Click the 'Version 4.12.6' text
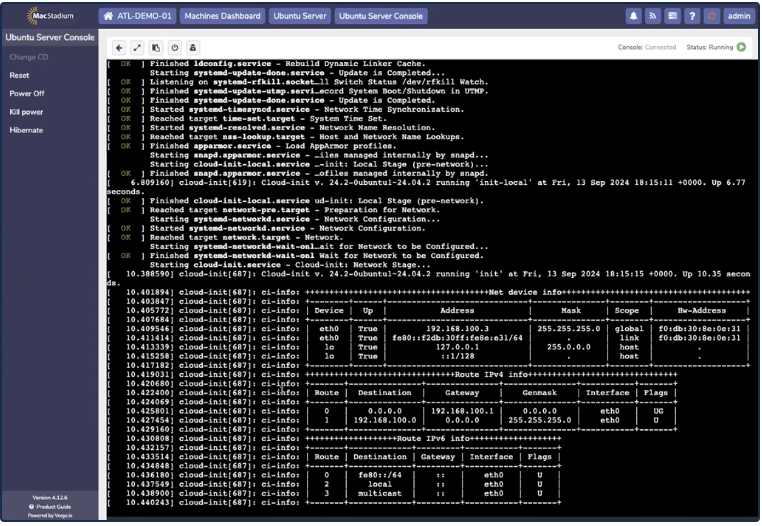The width and height of the screenshot is (762, 526). (x=50, y=498)
